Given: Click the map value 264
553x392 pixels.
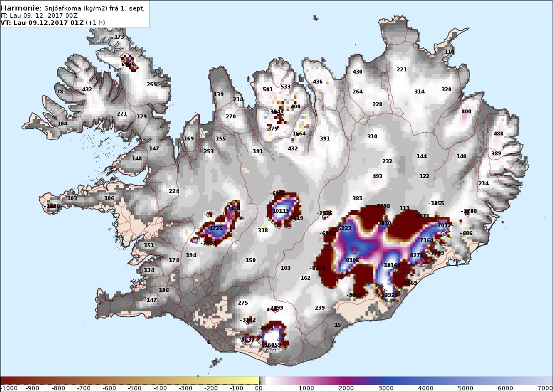Looking at the screenshot, I should click(x=358, y=91).
